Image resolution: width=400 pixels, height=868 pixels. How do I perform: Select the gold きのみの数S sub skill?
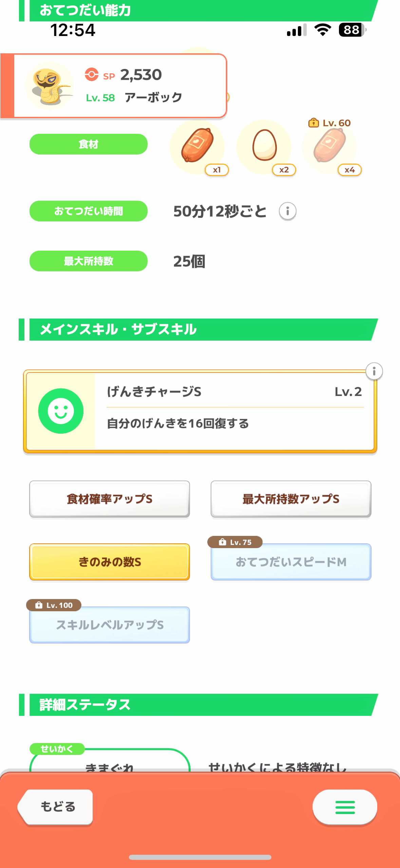click(x=110, y=562)
